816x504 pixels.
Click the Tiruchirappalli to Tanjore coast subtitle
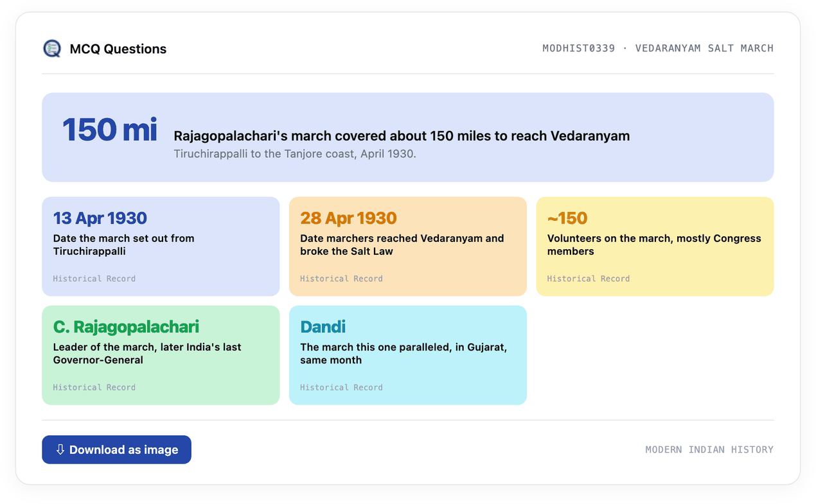[295, 154]
